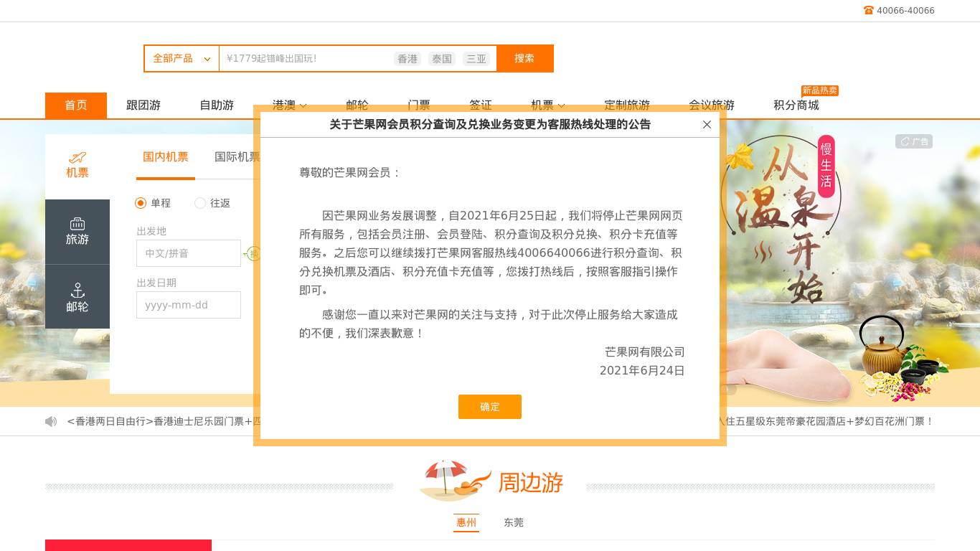The width and height of the screenshot is (980, 551).
Task: Click the 确定 button in the dialog
Action: coord(490,407)
